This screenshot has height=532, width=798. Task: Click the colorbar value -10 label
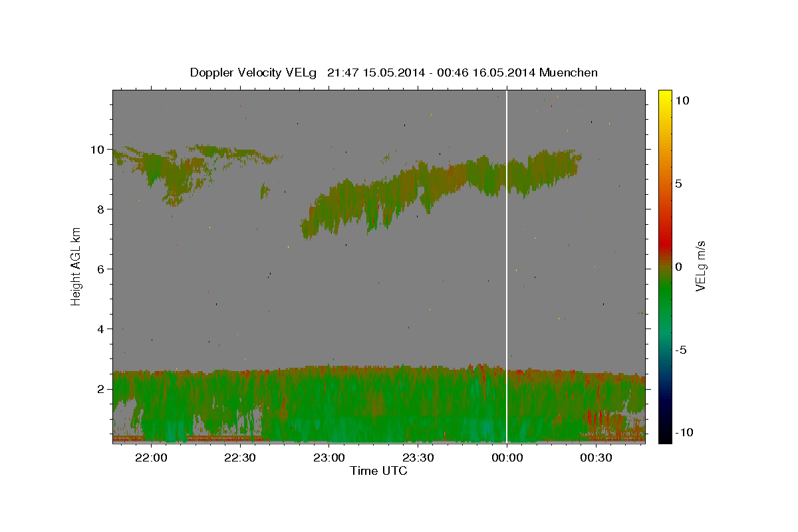(x=685, y=433)
